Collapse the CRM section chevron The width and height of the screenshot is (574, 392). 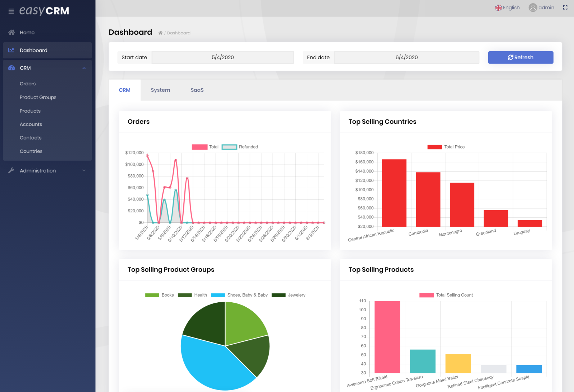tap(84, 68)
